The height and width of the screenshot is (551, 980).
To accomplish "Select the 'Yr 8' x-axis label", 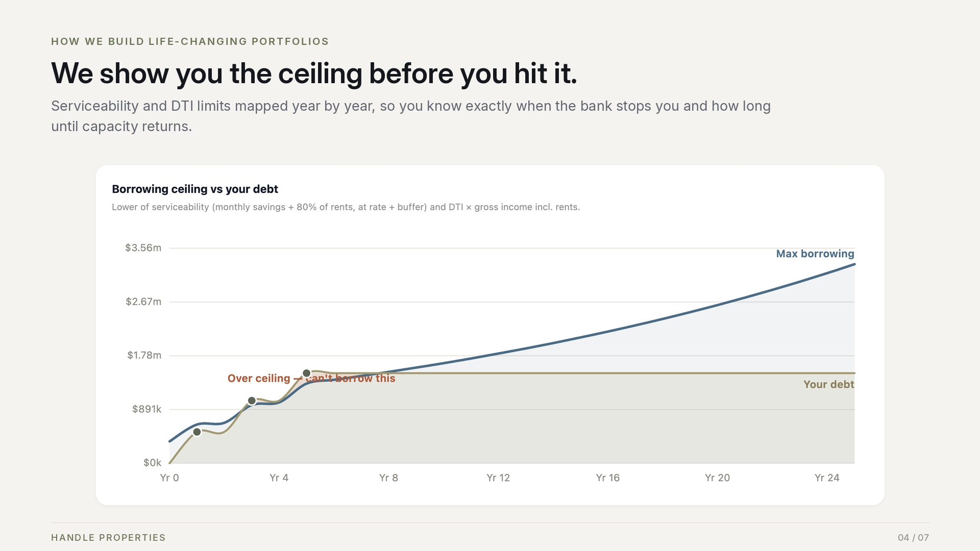I will [388, 478].
